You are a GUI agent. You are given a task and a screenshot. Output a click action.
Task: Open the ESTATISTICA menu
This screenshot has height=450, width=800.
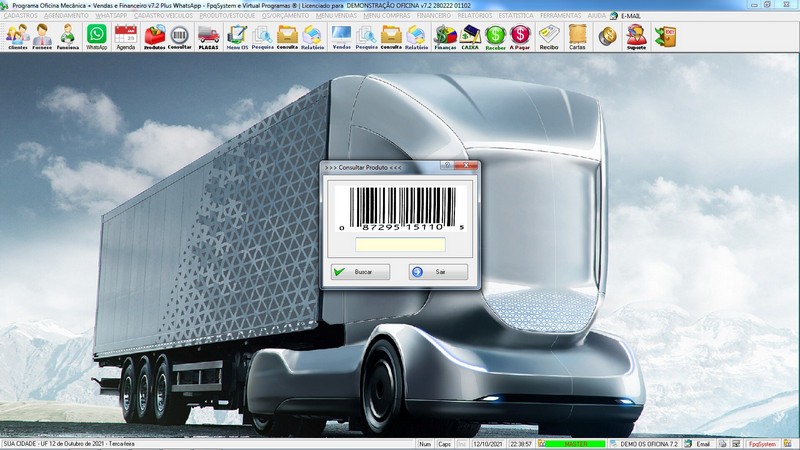coord(516,16)
